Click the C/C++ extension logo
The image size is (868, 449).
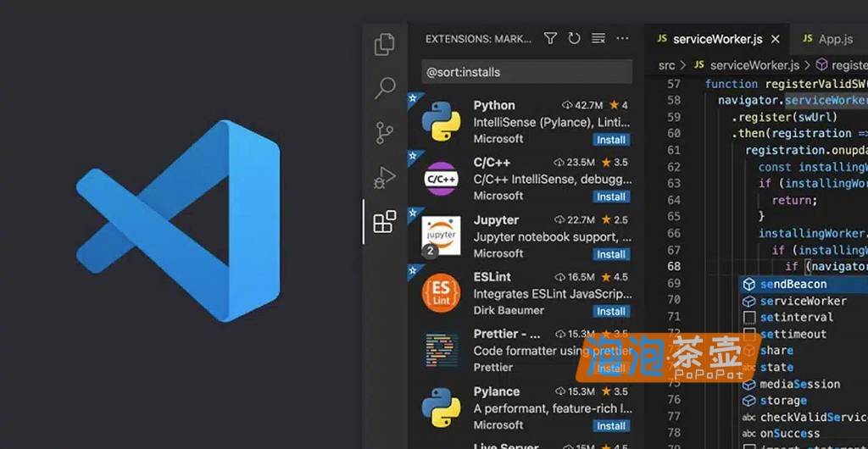441,179
